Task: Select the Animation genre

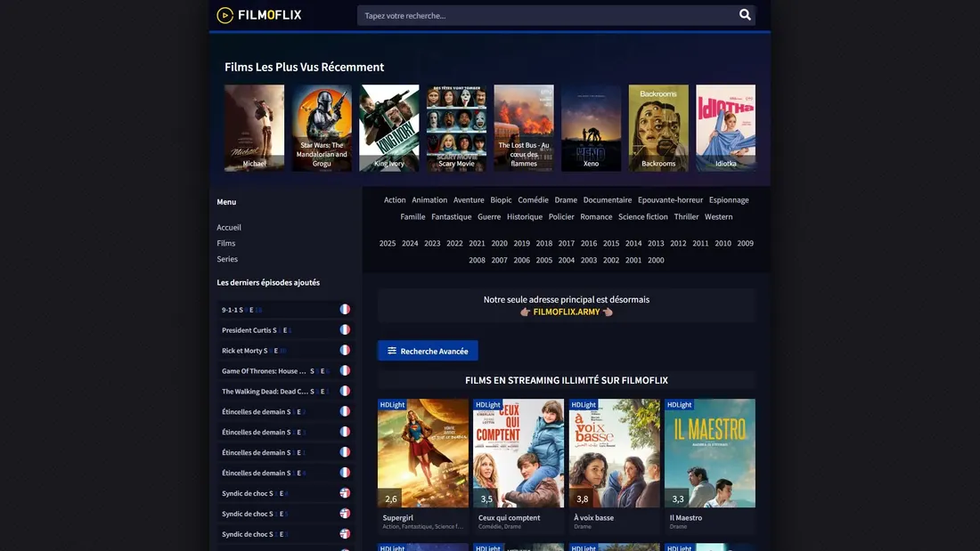Action: (429, 200)
